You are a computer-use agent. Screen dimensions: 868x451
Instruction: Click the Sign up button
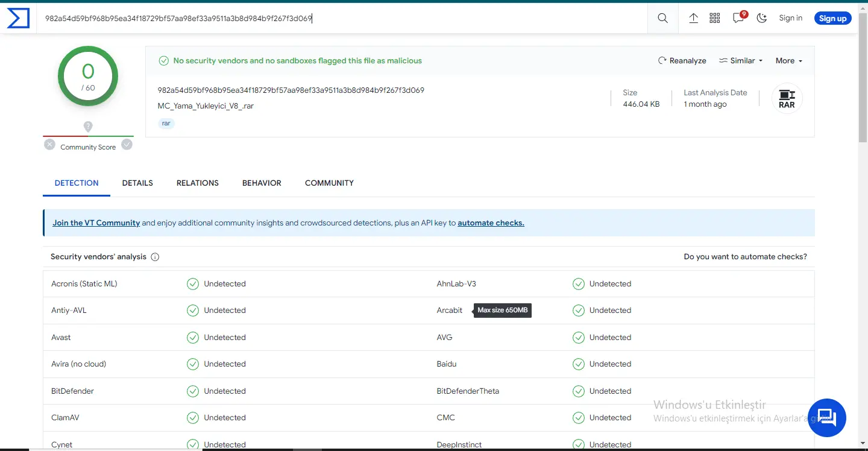click(x=832, y=18)
